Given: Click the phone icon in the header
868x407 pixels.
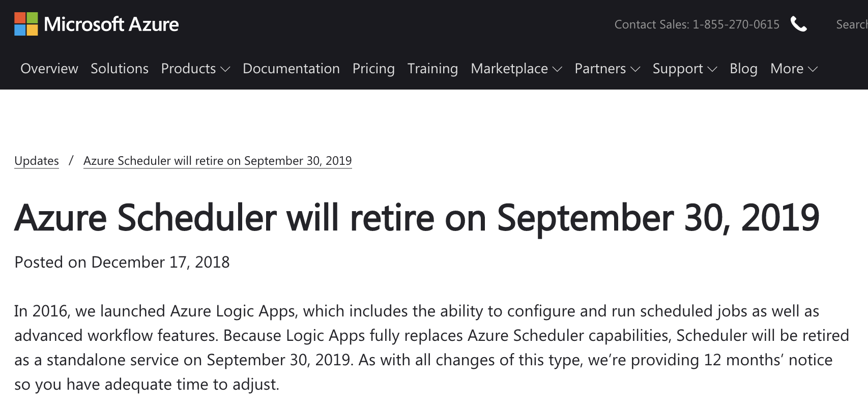Looking at the screenshot, I should (x=799, y=24).
